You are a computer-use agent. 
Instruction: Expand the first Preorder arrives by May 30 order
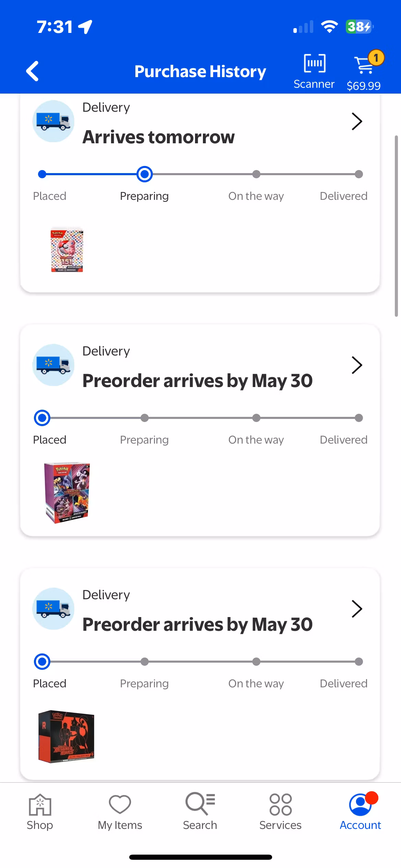(x=357, y=365)
